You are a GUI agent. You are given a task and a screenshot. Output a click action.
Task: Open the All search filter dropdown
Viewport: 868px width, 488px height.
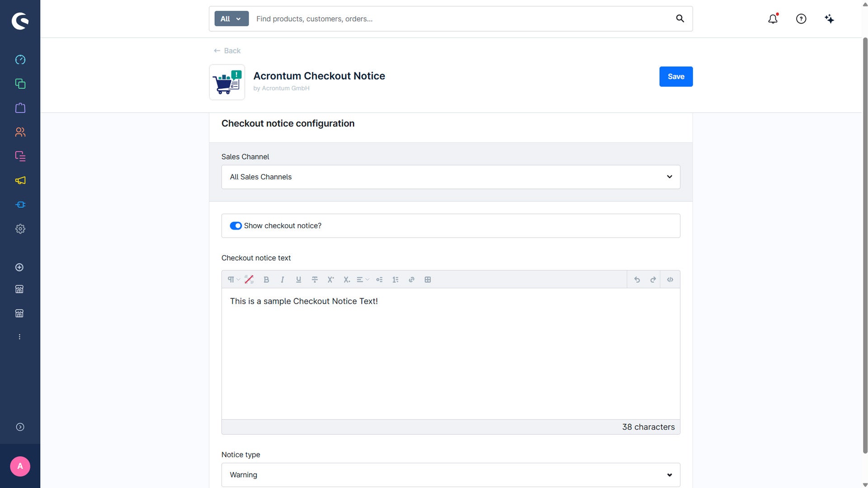pos(231,19)
